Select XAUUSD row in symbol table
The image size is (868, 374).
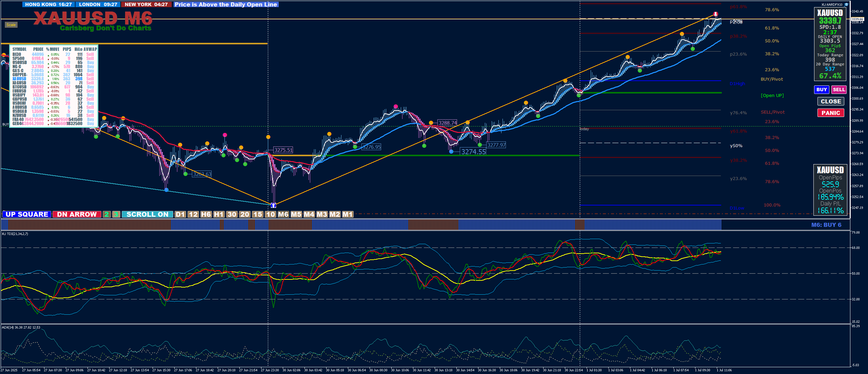point(19,79)
